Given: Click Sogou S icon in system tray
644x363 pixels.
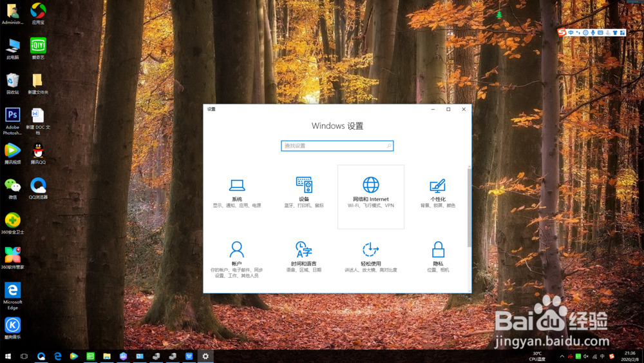Looking at the screenshot, I should 612,357.
